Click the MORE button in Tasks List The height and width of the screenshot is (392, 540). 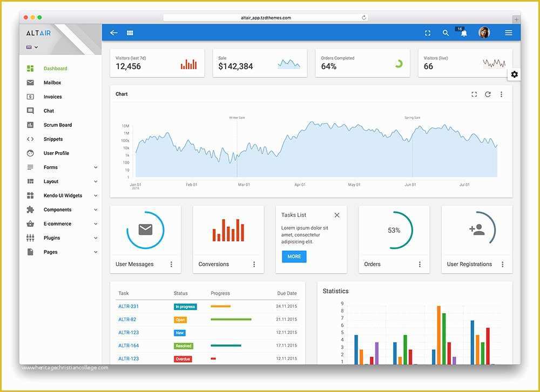[294, 256]
